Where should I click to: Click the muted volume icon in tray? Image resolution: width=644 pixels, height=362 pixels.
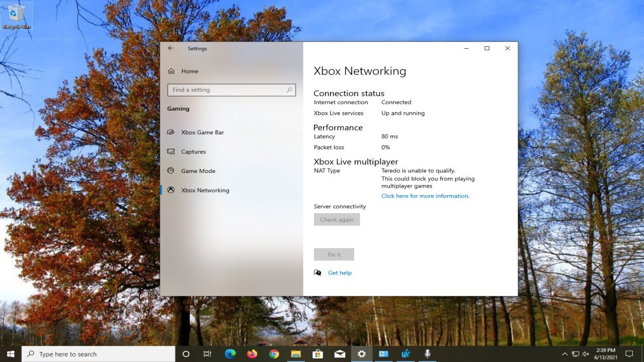587,354
